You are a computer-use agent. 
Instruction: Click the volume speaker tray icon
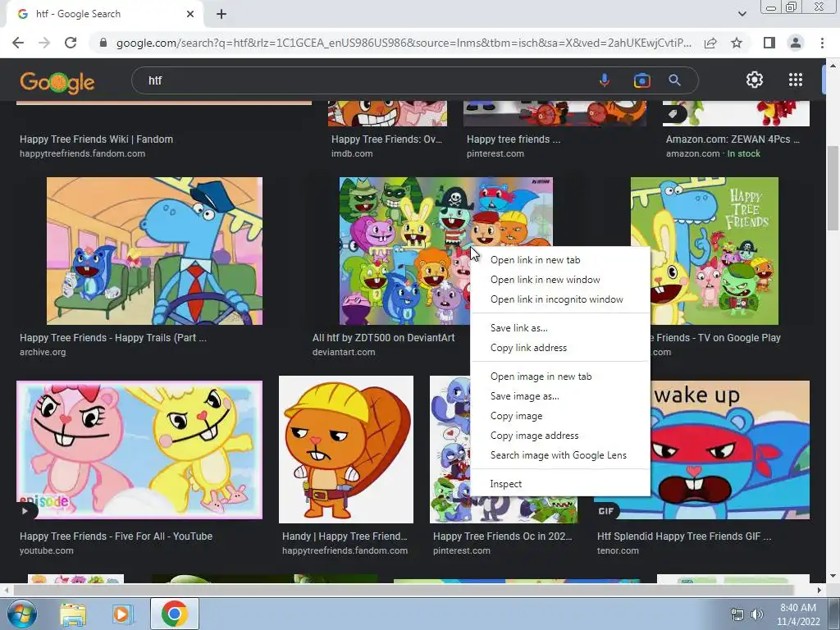[x=756, y=614]
